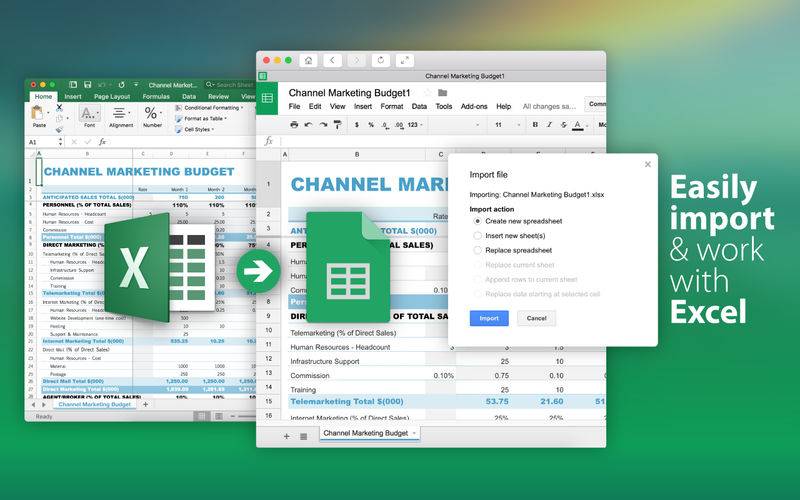This screenshot has height=500, width=800.
Task: Click the Print icon in Sheets toolbar
Action: [294, 124]
